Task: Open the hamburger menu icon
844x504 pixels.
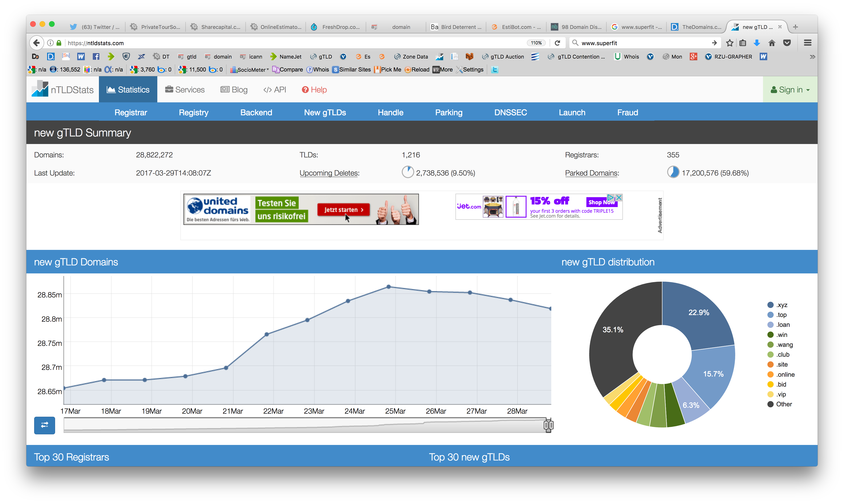Action: pos(808,43)
